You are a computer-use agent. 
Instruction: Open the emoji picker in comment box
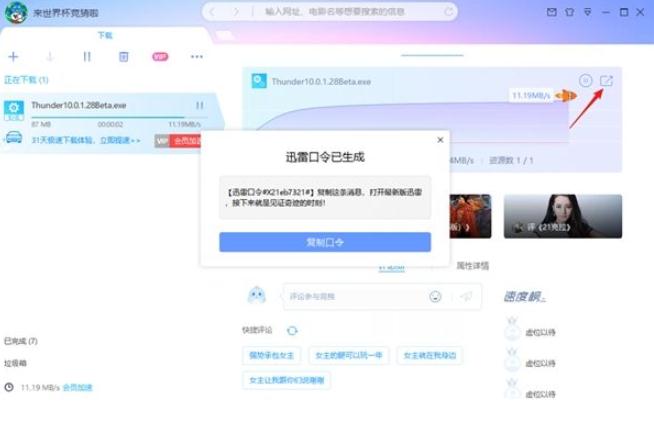tap(435, 296)
